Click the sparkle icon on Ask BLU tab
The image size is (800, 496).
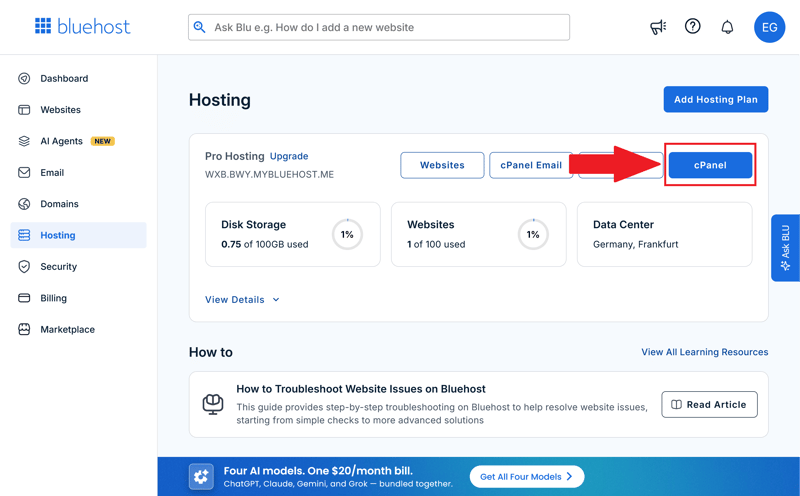(785, 265)
